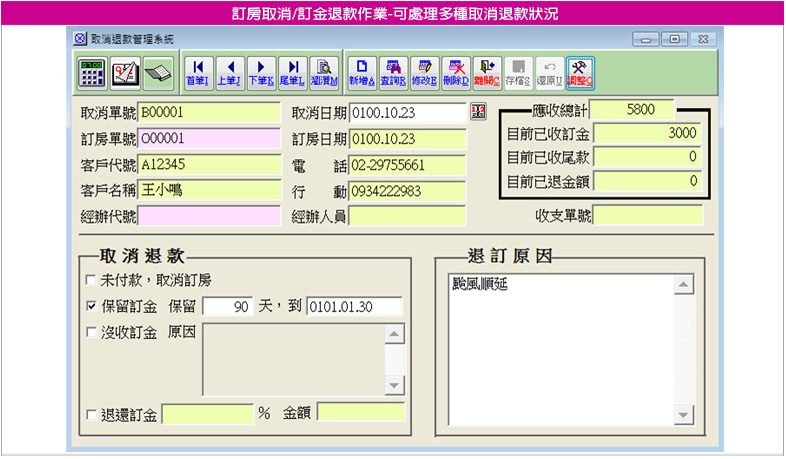This screenshot has height=459, width=786.
Task: Click the notepad memo icon
Action: [x=124, y=73]
